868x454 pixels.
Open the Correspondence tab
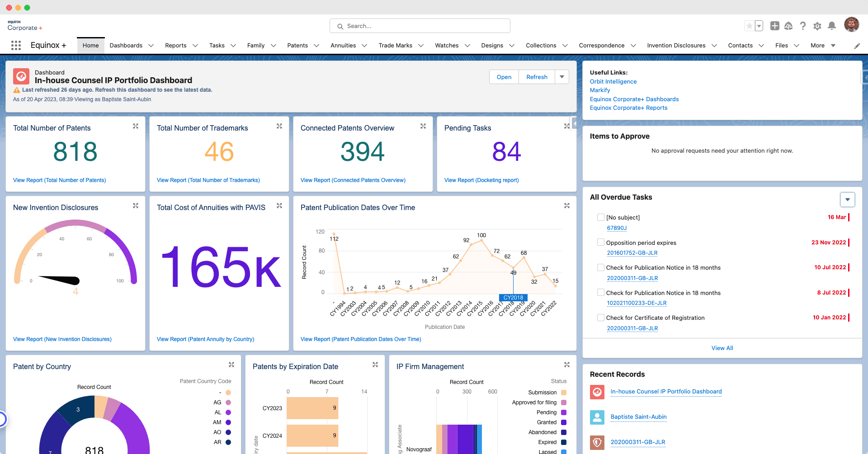(x=602, y=46)
